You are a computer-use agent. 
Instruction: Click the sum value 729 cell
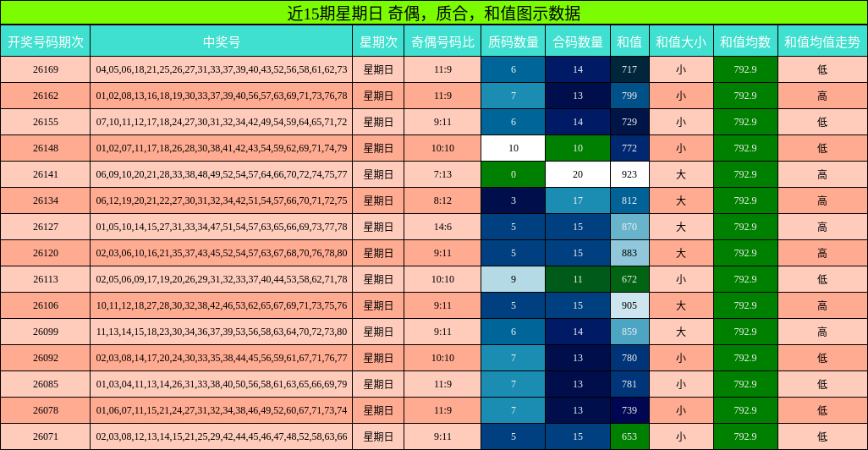coord(629,122)
